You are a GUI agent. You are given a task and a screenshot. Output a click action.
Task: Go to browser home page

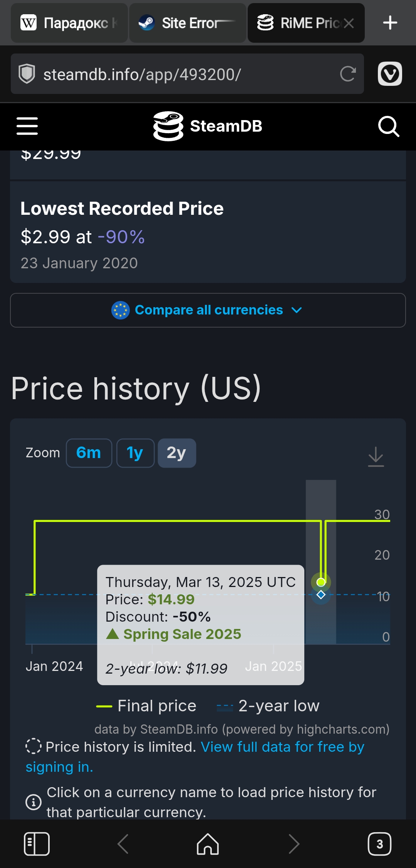208,844
